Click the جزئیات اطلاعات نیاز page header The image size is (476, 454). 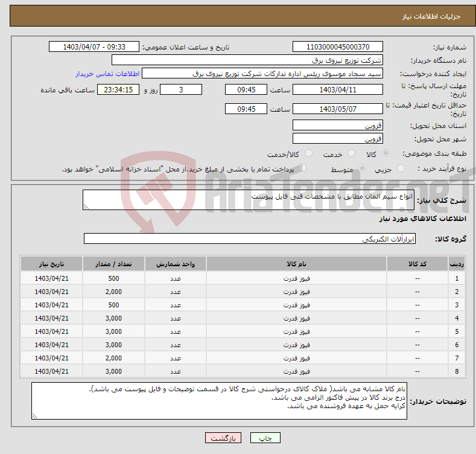coord(431,16)
